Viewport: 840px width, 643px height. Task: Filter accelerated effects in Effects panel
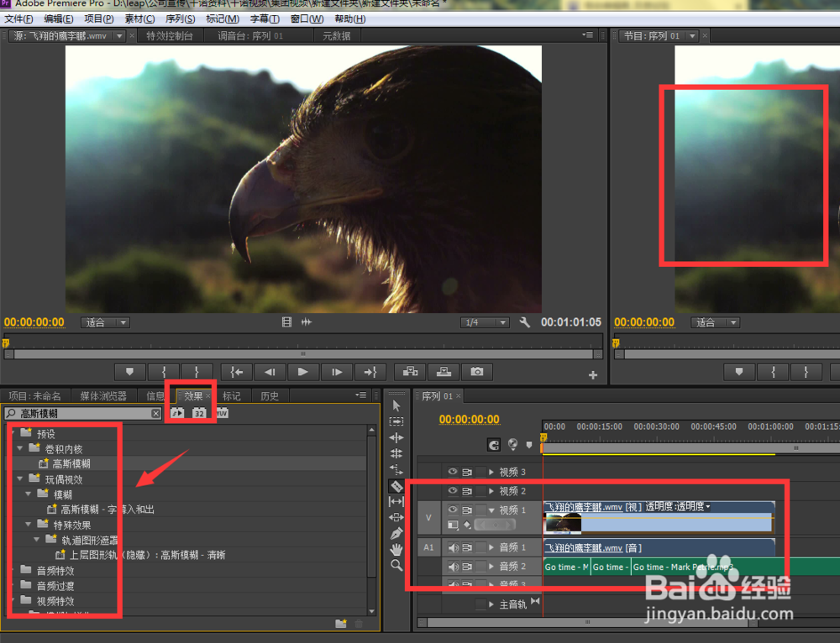177,413
